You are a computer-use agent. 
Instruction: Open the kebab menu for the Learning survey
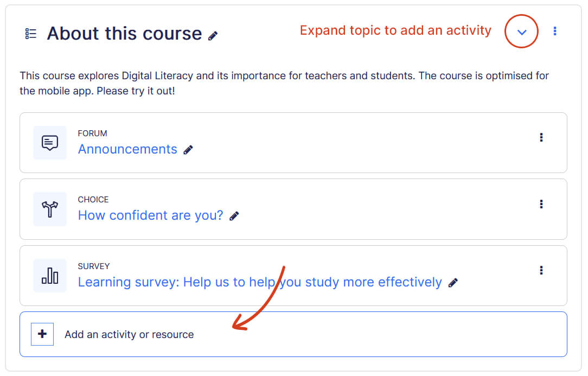(541, 270)
